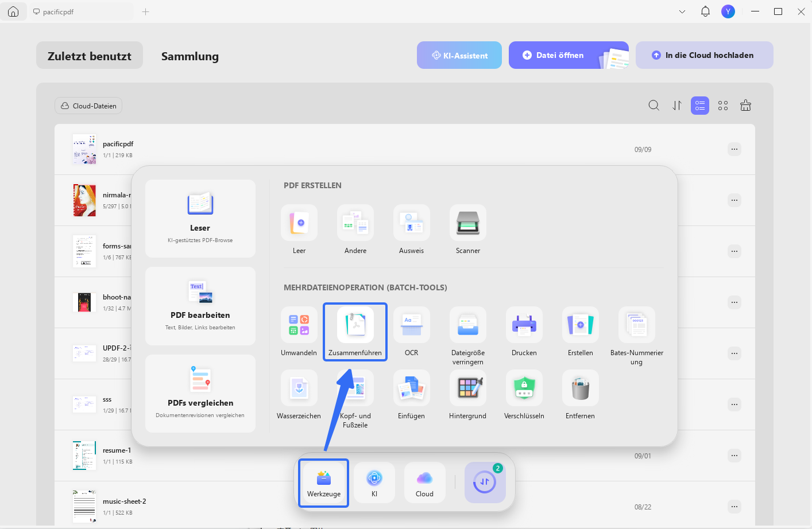Select the Ausweis PDF creation icon

tap(412, 223)
